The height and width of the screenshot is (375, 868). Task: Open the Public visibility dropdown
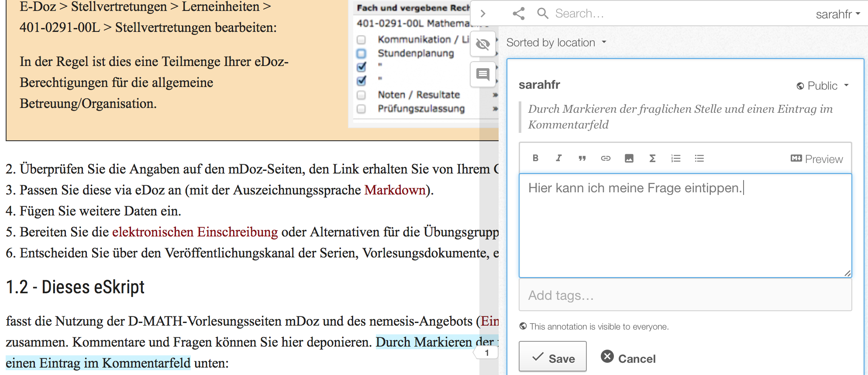(823, 86)
